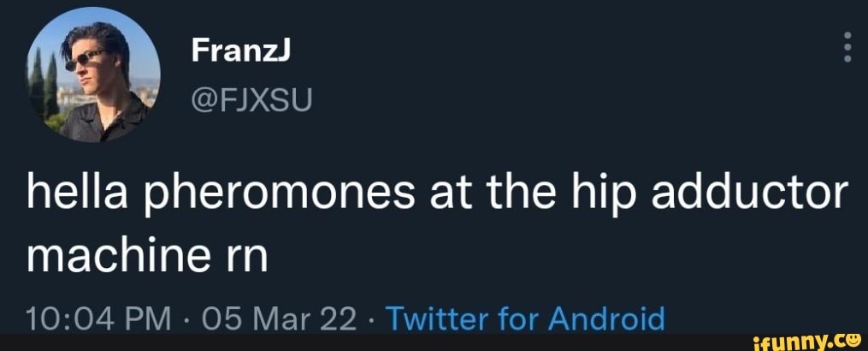Click the "rn" abbreviation ending the tweet
The width and height of the screenshot is (868, 351).
point(248,257)
